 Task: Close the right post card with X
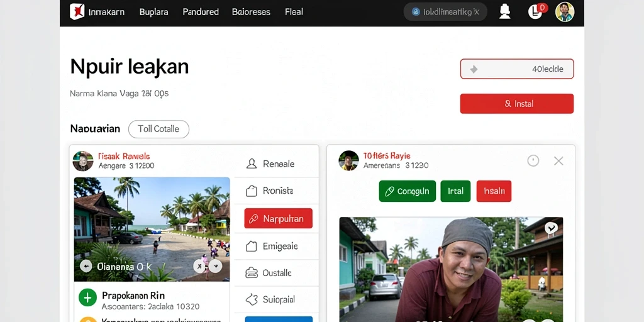[558, 161]
